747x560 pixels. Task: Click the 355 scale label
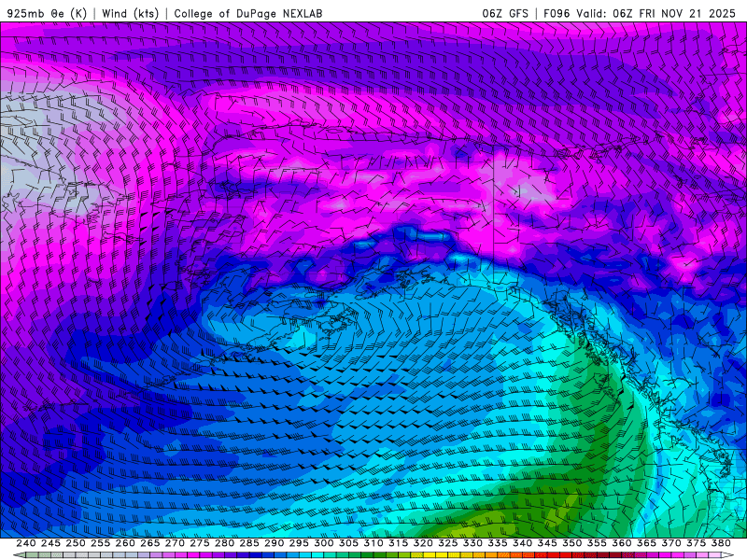tap(597, 543)
